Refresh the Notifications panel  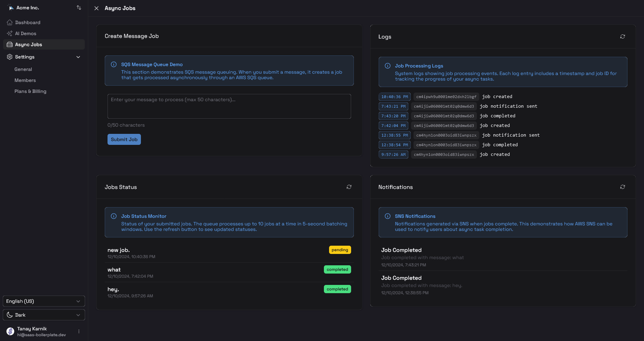(x=622, y=187)
